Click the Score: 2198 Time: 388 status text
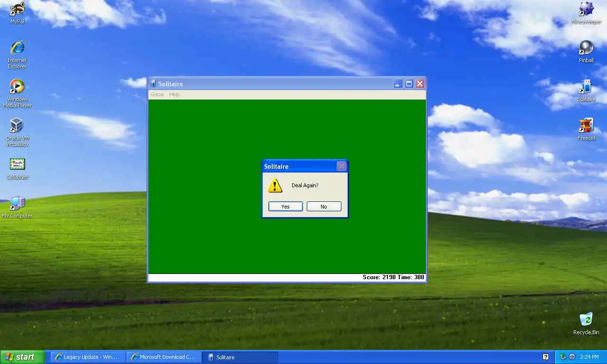 click(x=394, y=277)
